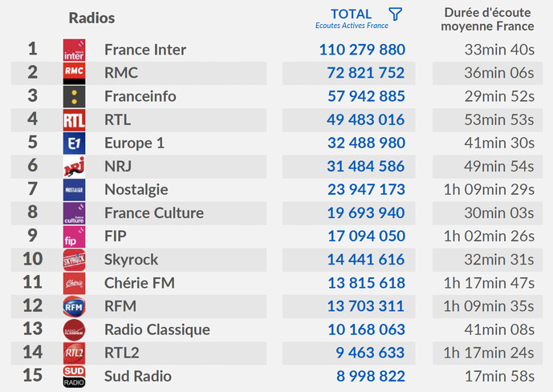Screen dimensions: 553x392
Task: Select the NRJ station name
Action: (x=118, y=166)
